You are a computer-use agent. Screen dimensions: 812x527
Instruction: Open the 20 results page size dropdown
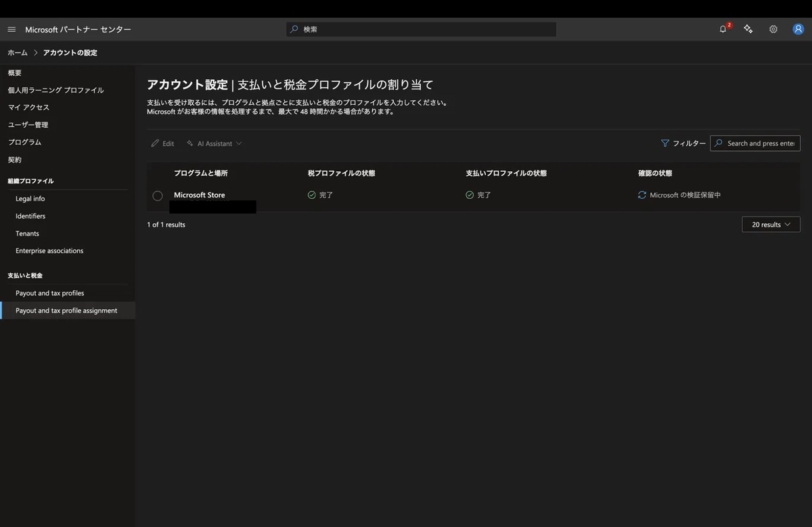(x=771, y=225)
